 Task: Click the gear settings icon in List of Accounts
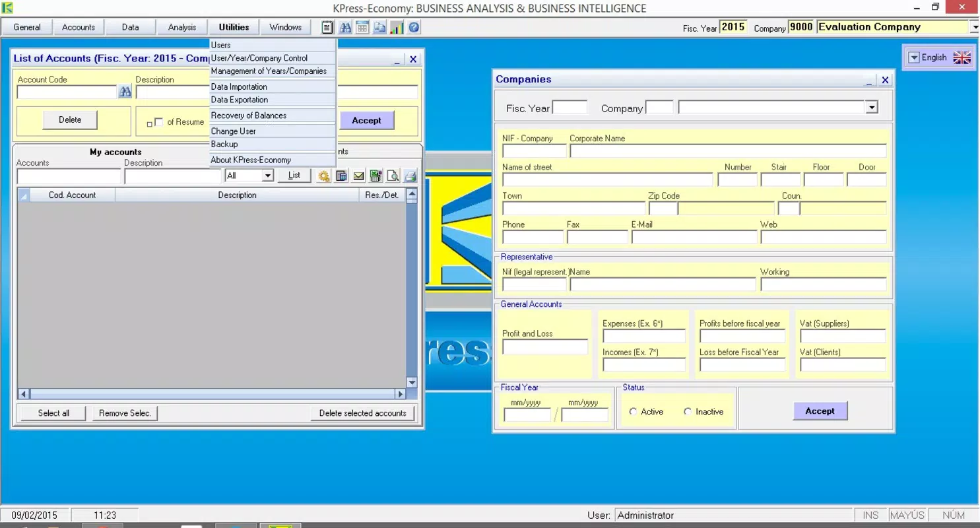coord(323,176)
